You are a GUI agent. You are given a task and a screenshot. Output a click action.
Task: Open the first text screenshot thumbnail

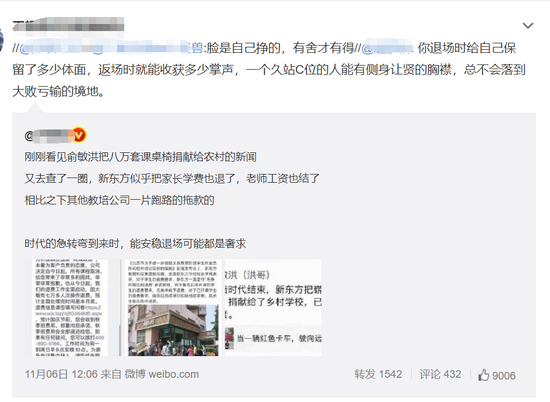[x=67, y=308]
